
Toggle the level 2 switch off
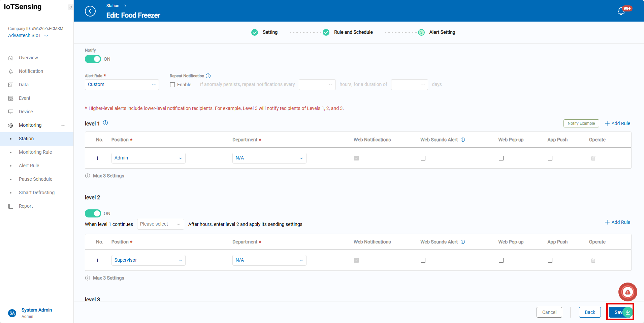point(93,213)
